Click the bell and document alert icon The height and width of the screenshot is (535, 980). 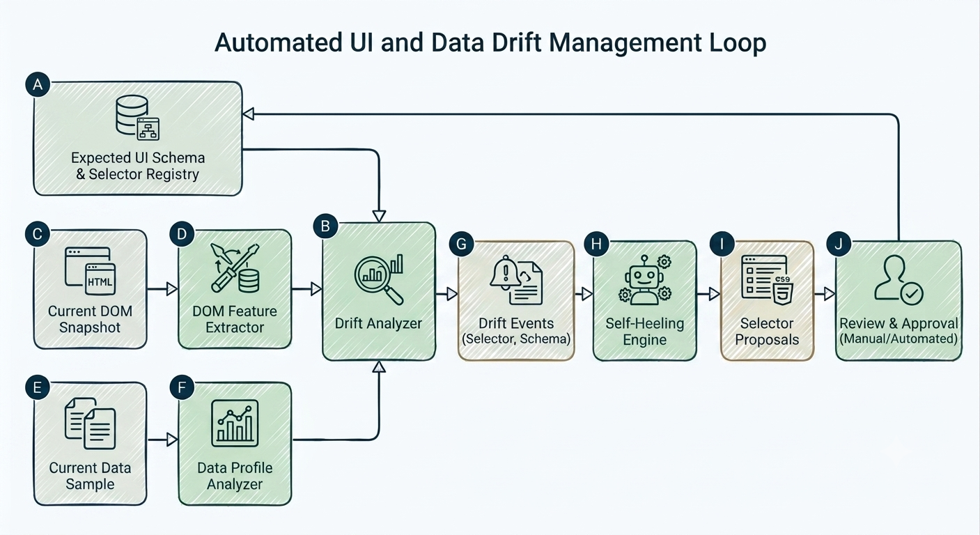click(x=516, y=280)
